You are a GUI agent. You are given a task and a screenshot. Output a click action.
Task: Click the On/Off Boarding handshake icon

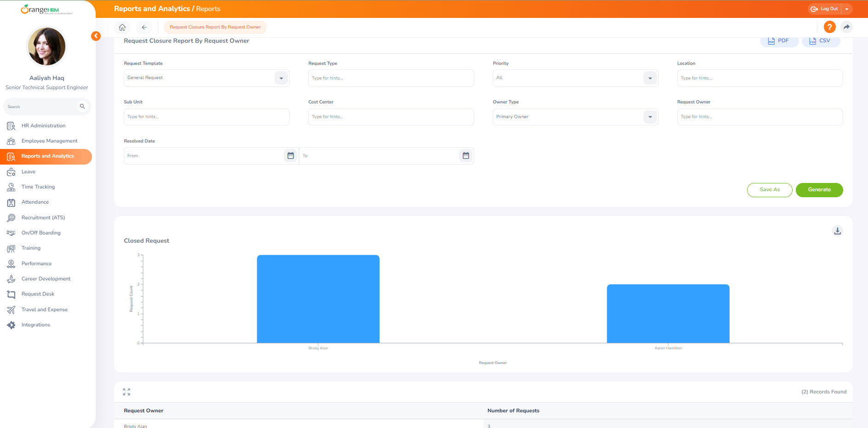point(11,233)
